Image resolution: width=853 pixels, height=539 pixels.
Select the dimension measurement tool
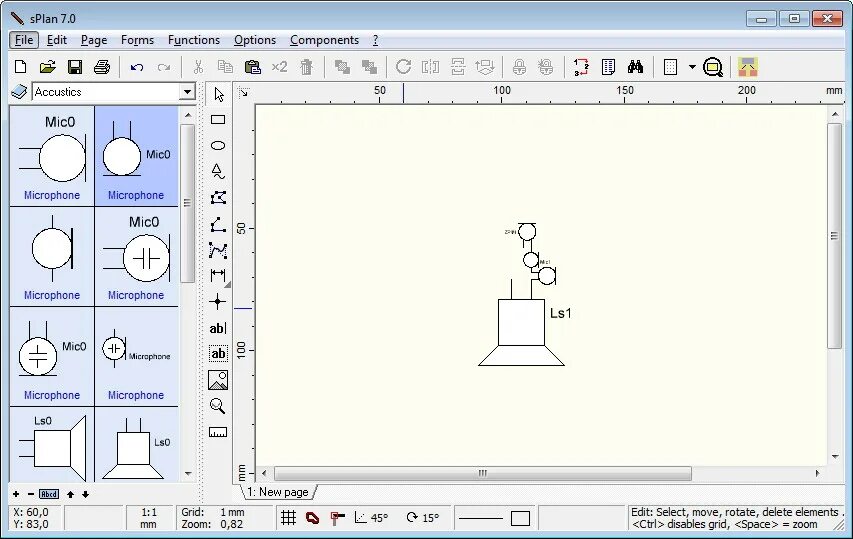click(x=218, y=275)
